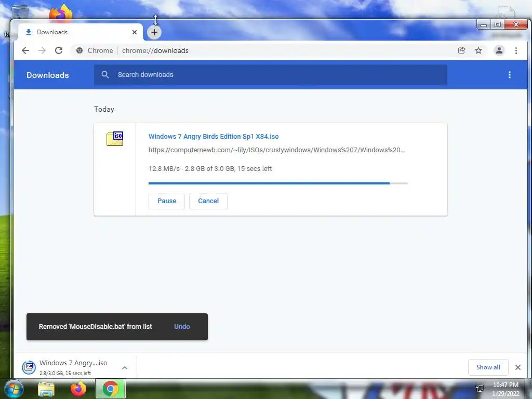Click the forward navigation arrow

(x=42, y=50)
